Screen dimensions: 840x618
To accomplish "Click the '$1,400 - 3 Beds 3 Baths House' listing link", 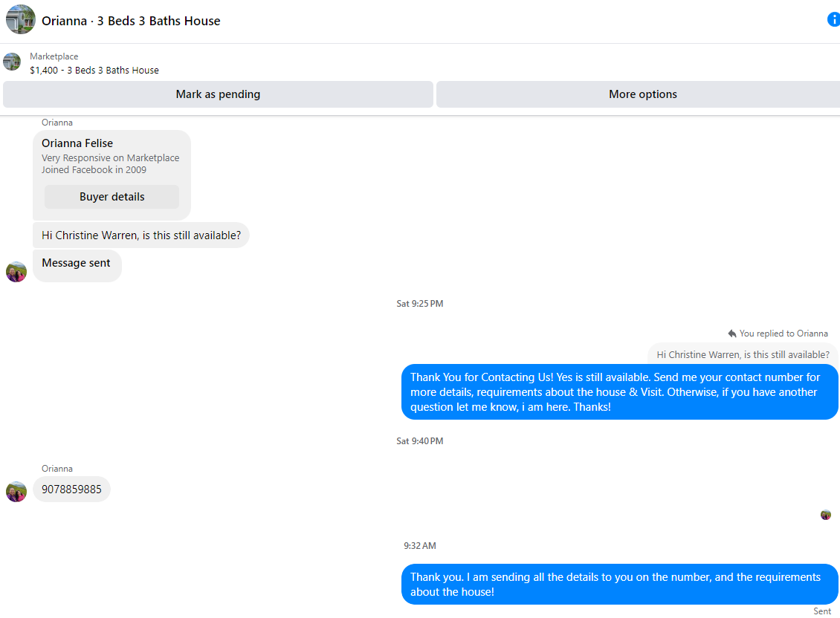I will click(94, 70).
